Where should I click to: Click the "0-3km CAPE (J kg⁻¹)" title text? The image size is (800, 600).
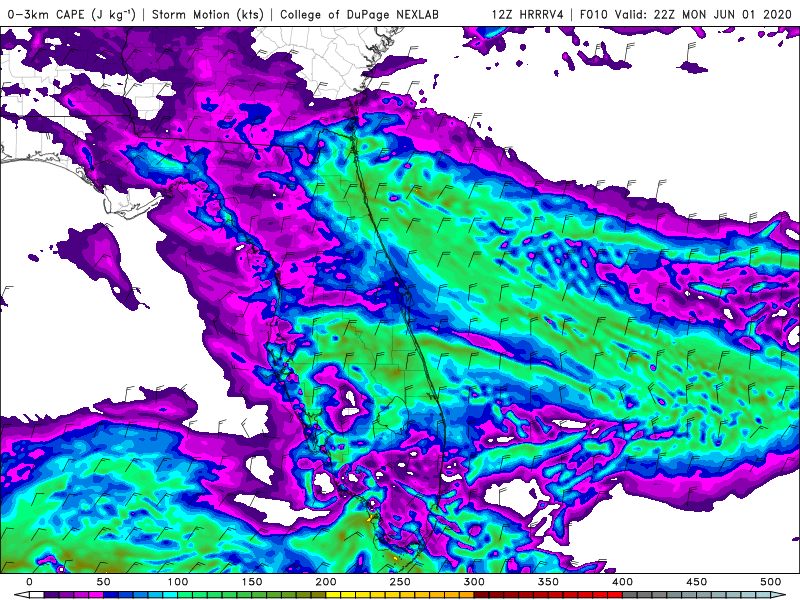click(72, 14)
